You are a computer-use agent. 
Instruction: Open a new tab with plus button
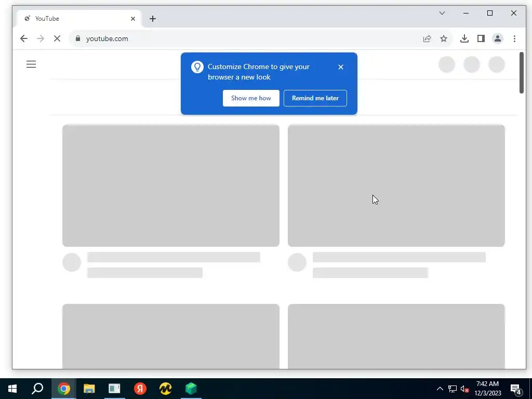(153, 19)
